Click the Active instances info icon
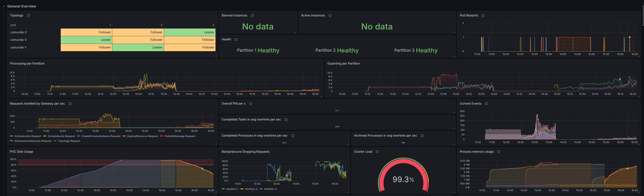 [x=330, y=16]
